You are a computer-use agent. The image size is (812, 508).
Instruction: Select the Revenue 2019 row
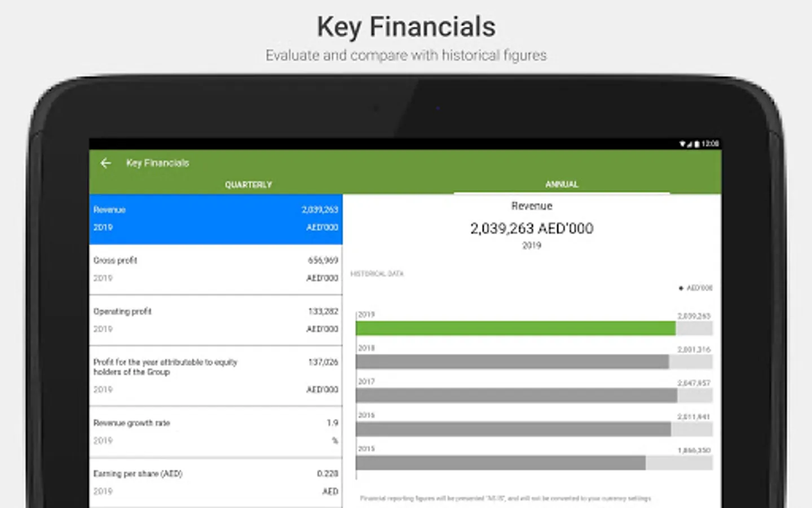coord(216,219)
